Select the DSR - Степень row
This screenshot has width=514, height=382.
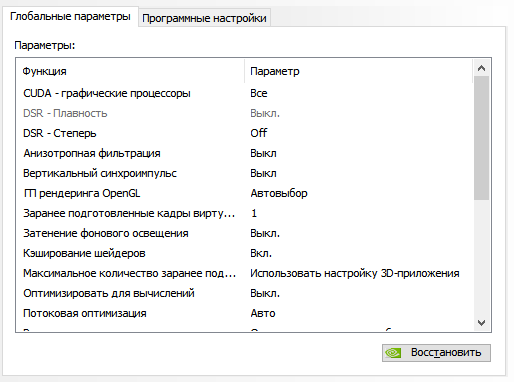(244, 133)
